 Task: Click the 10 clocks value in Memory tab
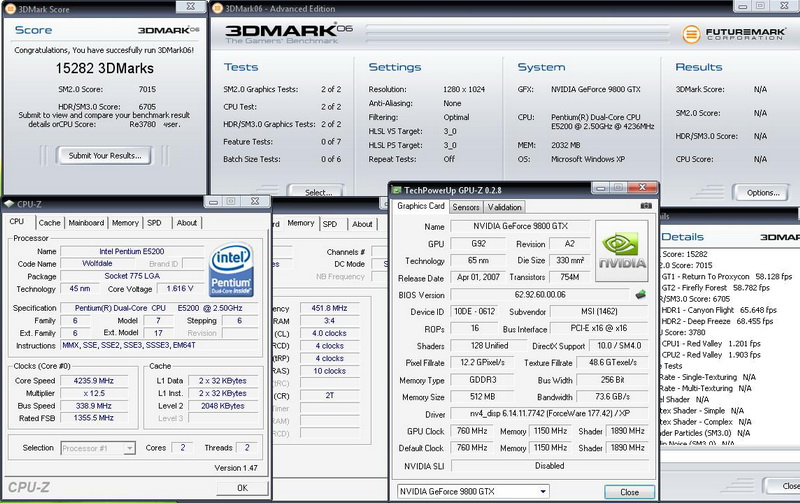pos(330,371)
